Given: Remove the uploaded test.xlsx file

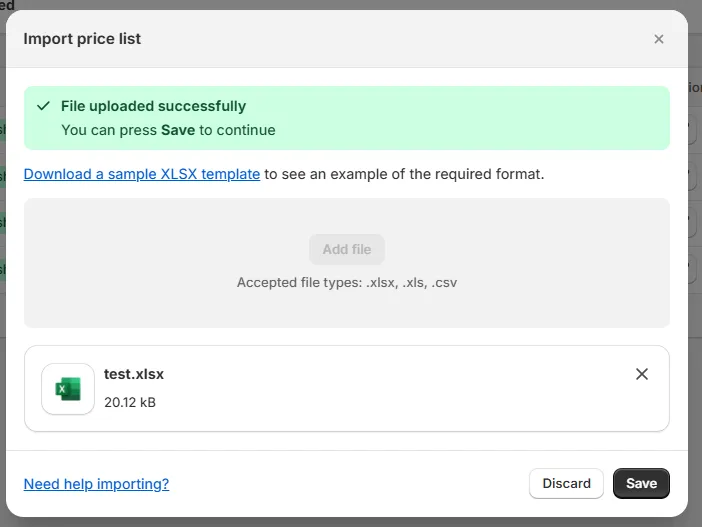Looking at the screenshot, I should [642, 374].
